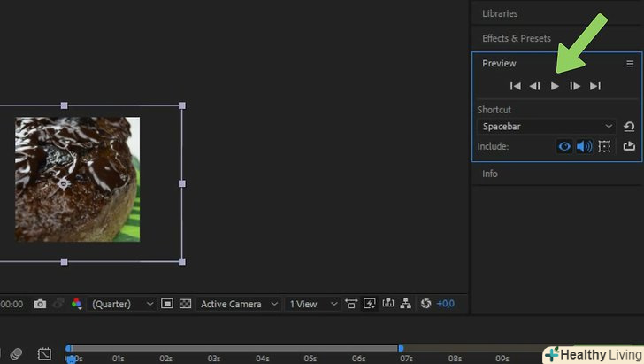Toggle the transparency grid
Image resolution: width=644 pixels, height=364 pixels.
185,304
